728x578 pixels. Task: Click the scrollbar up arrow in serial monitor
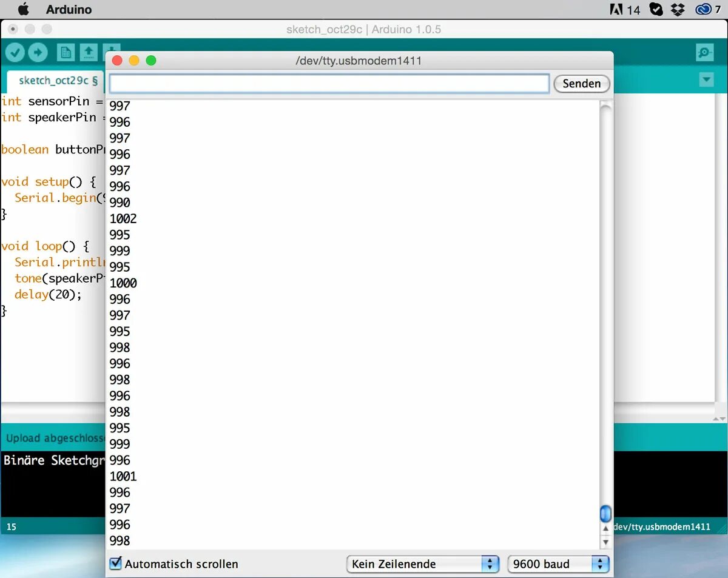(x=605, y=529)
